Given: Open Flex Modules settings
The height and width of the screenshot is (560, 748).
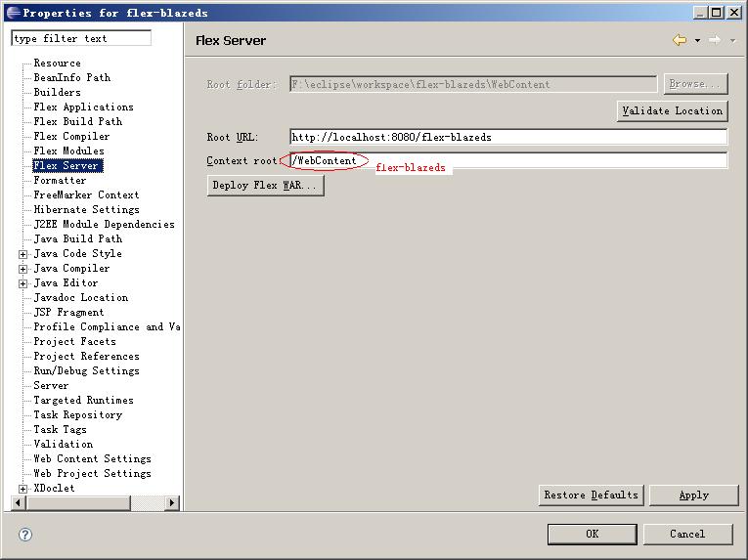Looking at the screenshot, I should [68, 151].
